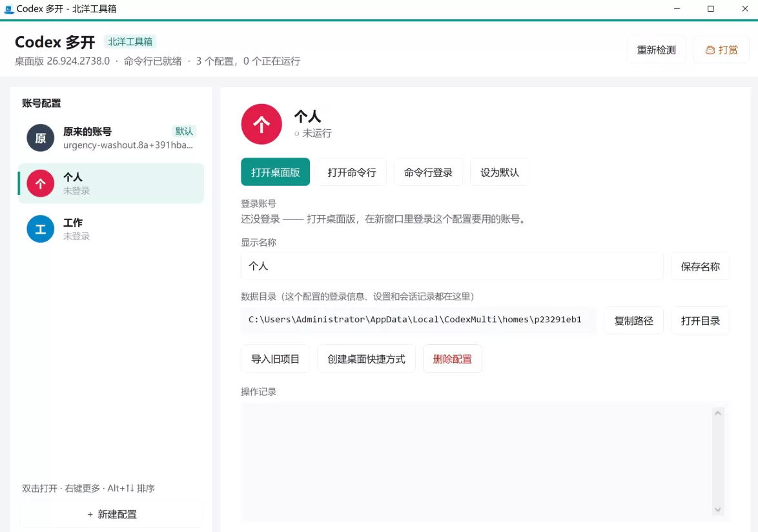The width and height of the screenshot is (758, 532).
Task: Open the 打赏 donate button
Action: [721, 50]
